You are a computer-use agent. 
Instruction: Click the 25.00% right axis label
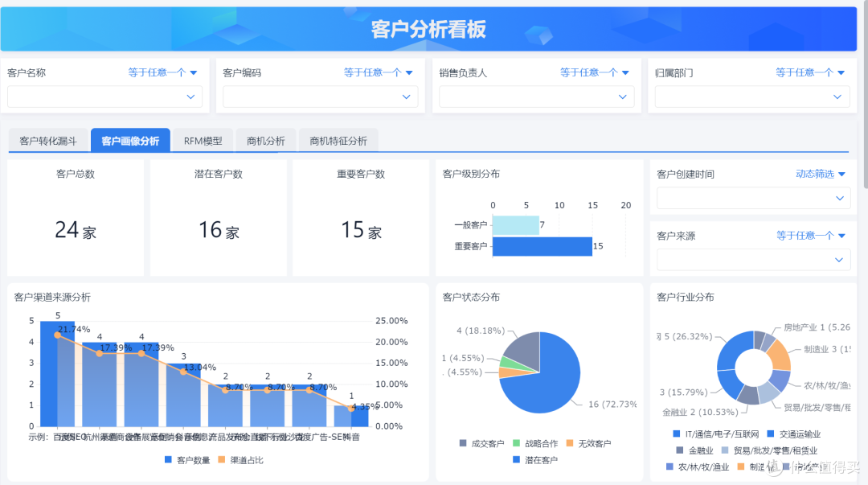[391, 321]
